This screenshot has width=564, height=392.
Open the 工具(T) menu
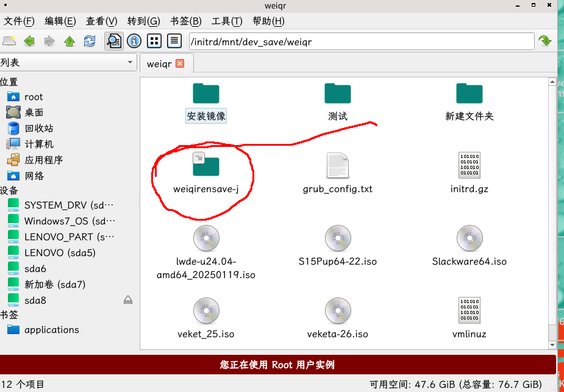click(226, 21)
